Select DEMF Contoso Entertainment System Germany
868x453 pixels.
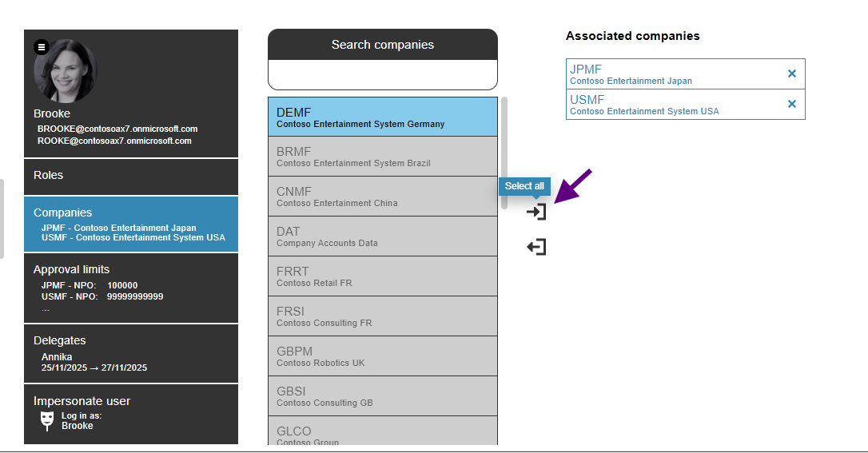[x=382, y=117]
